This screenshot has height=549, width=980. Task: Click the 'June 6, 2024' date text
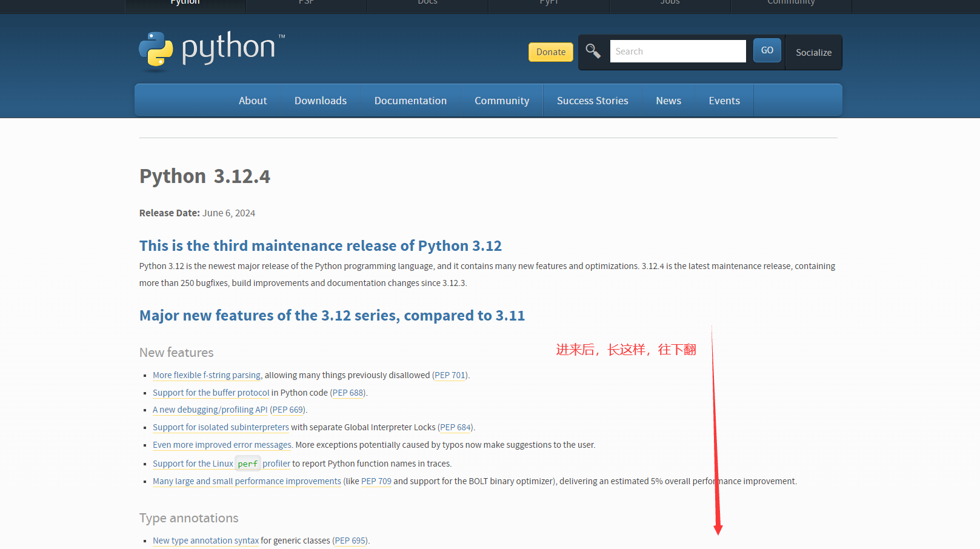(228, 213)
